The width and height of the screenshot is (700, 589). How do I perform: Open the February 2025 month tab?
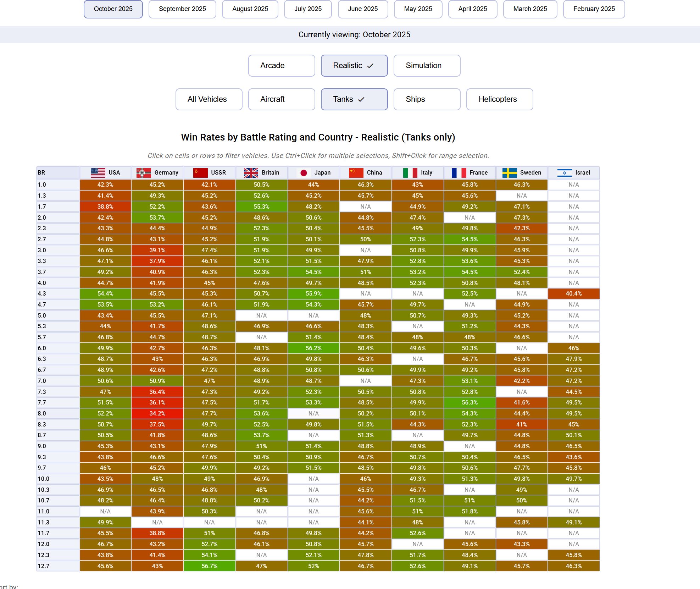pos(594,9)
